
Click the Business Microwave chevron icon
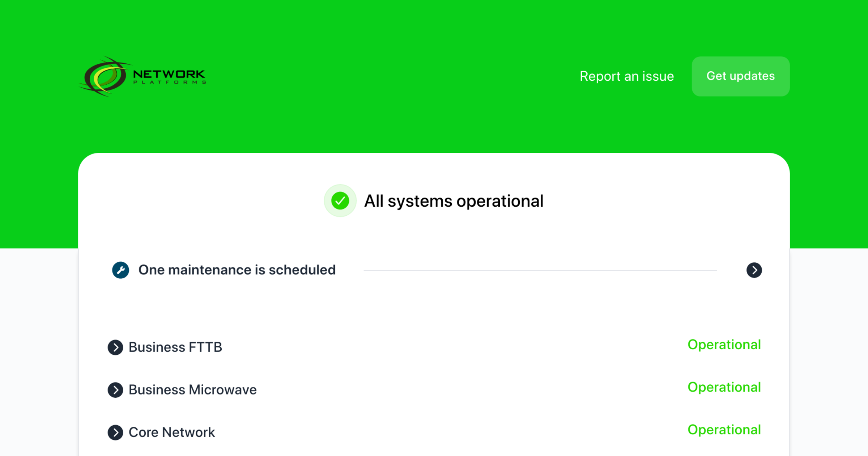point(115,390)
